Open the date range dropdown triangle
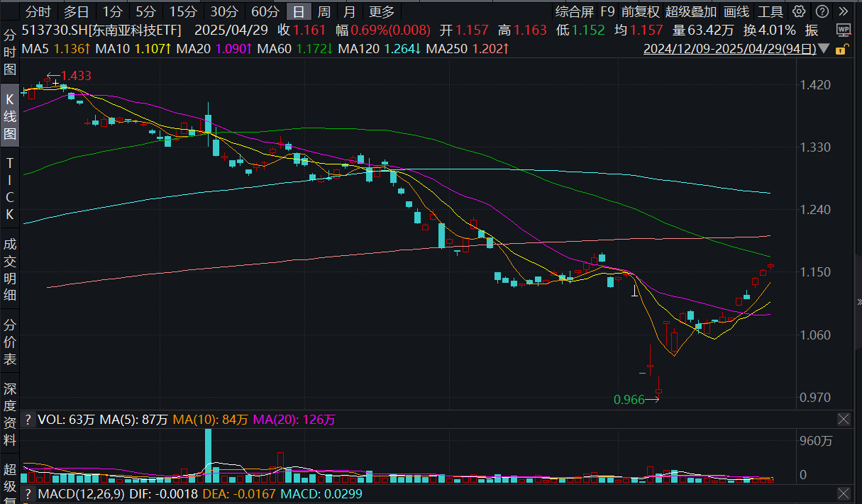 pyautogui.click(x=824, y=49)
